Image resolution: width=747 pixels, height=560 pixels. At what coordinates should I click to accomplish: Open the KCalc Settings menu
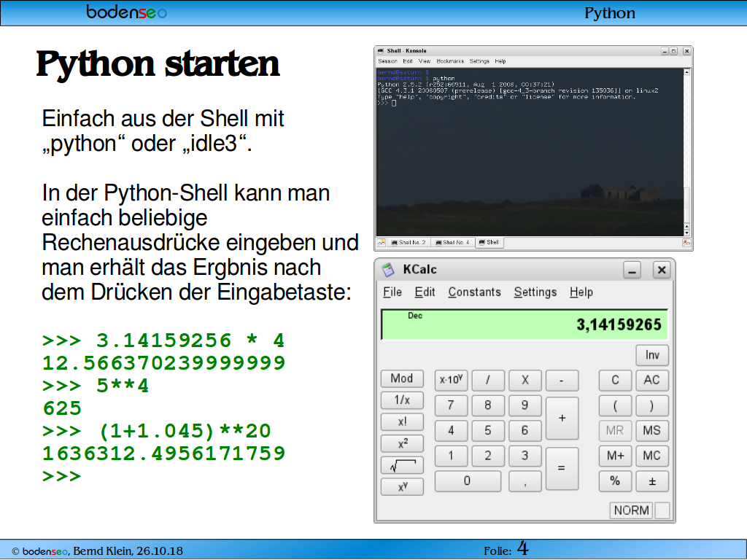point(535,292)
